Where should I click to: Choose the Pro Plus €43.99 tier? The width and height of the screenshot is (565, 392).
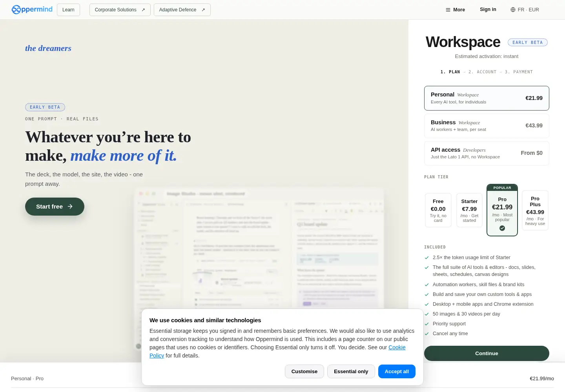coord(535,210)
